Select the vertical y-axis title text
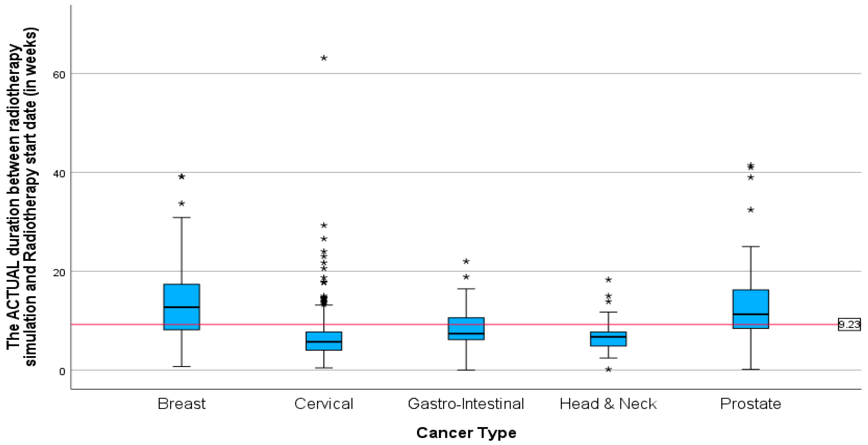Viewport: 868px width, 445px height. (x=22, y=197)
